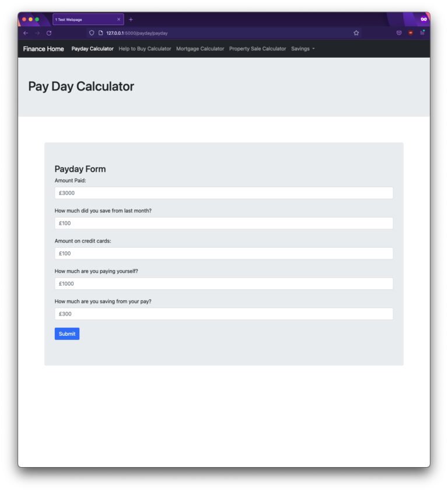
Task: Navigate back to the previous page
Action: 25,33
